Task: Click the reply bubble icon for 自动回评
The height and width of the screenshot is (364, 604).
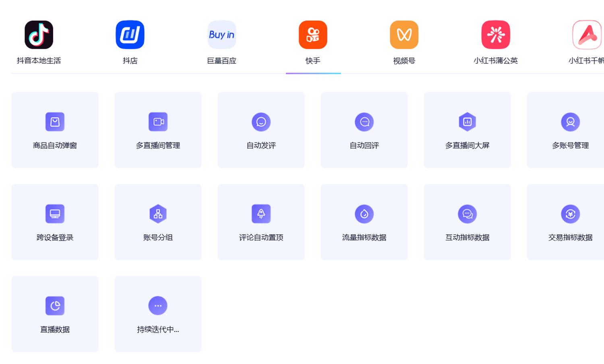Action: click(x=364, y=122)
